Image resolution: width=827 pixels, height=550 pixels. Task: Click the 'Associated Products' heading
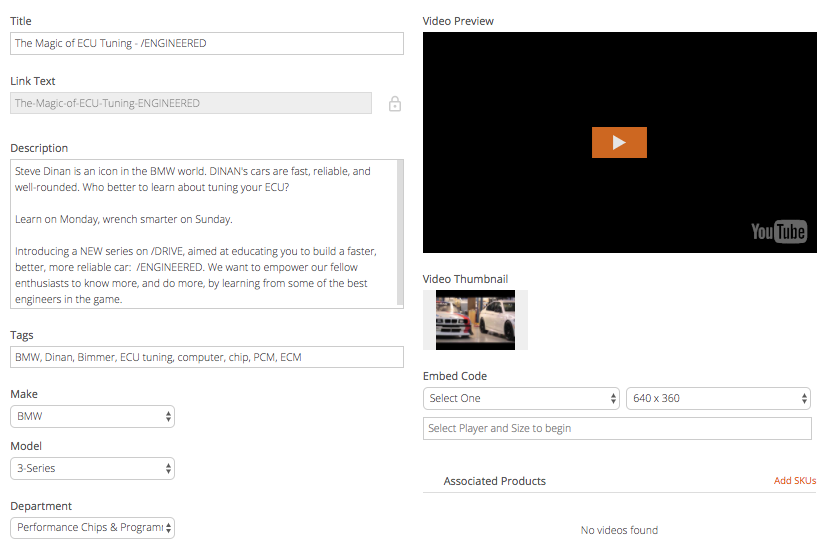pos(494,481)
